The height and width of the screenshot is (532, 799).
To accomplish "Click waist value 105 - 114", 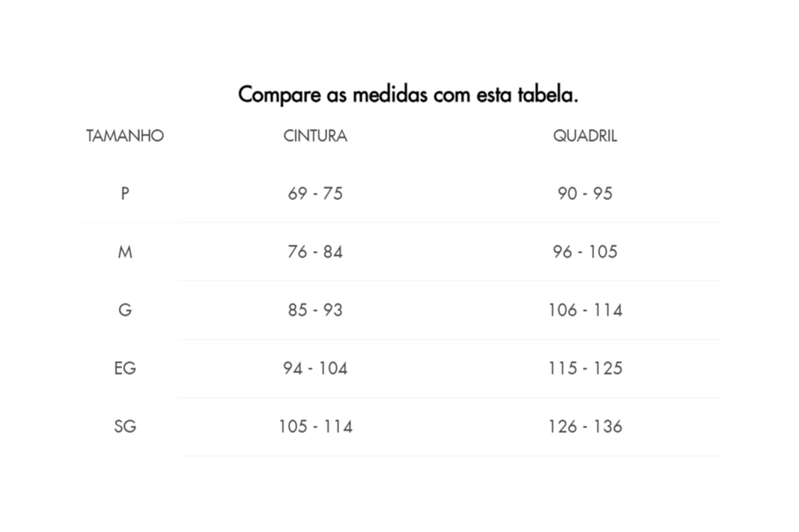I will (316, 426).
